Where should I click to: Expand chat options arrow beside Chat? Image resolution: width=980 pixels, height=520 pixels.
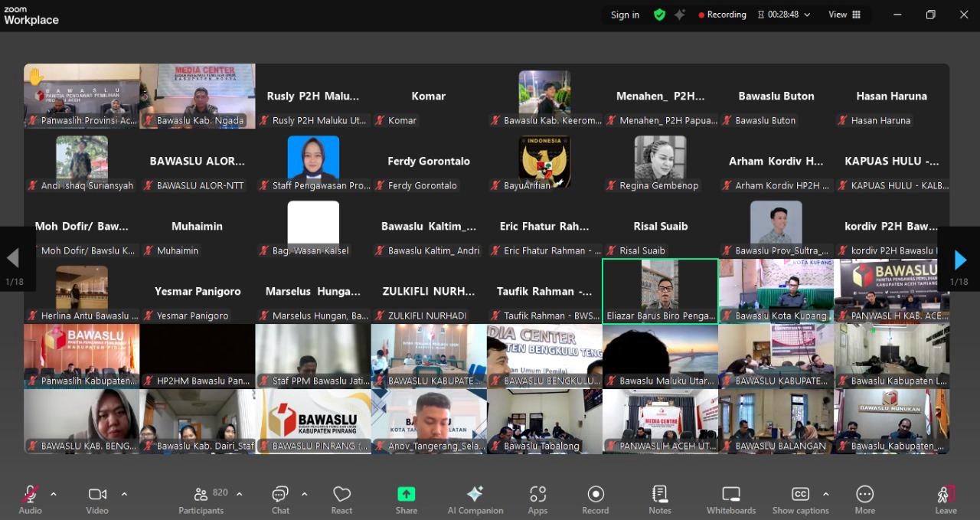[304, 494]
